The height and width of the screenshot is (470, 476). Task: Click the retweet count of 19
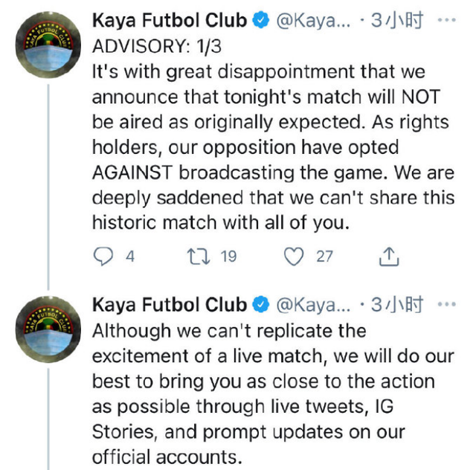pyautogui.click(x=228, y=257)
